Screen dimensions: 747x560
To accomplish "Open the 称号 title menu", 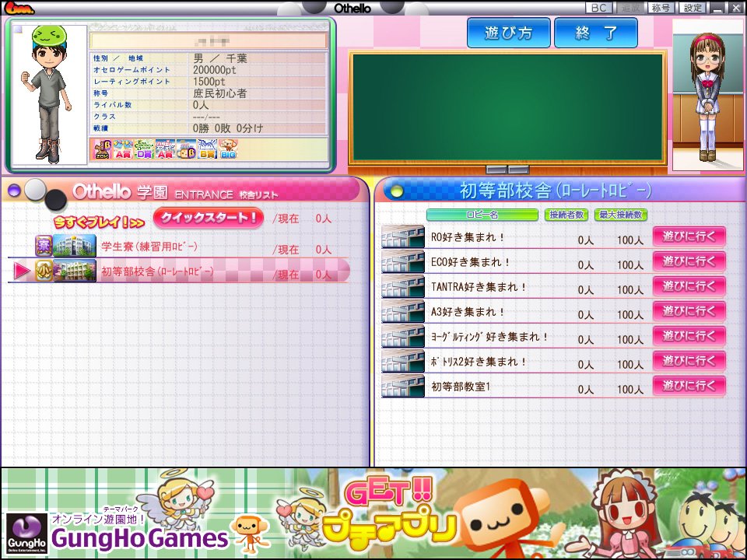I will pyautogui.click(x=661, y=8).
